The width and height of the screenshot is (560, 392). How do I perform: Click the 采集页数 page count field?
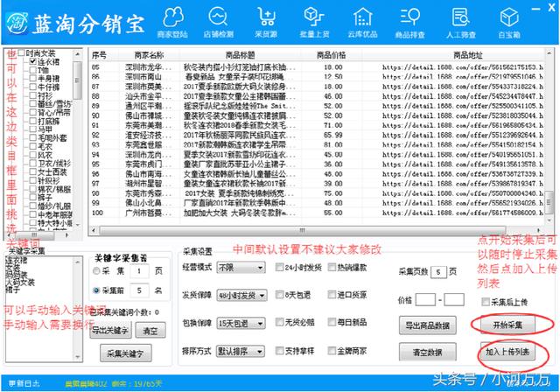pyautogui.click(x=438, y=272)
